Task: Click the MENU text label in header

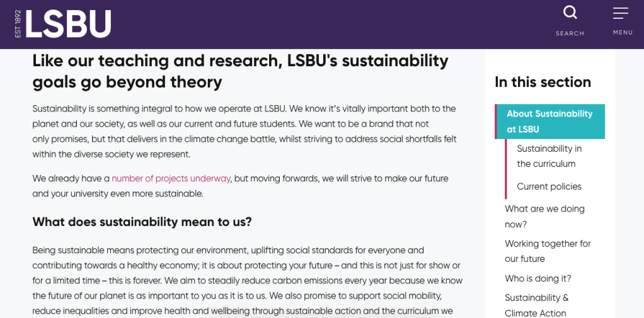Action: click(623, 33)
